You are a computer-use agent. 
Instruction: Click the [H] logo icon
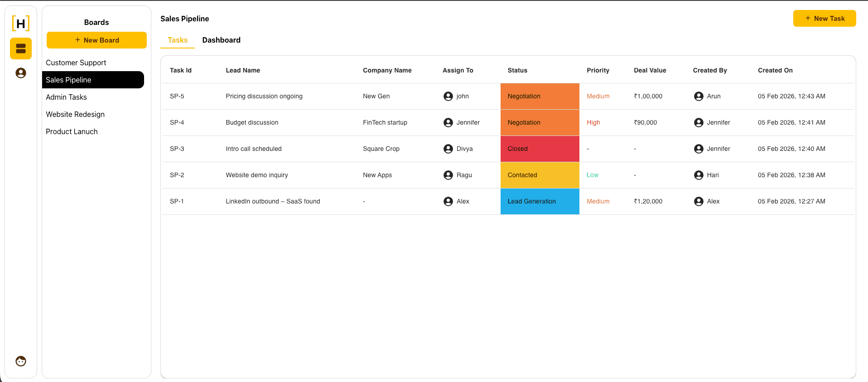pos(20,24)
